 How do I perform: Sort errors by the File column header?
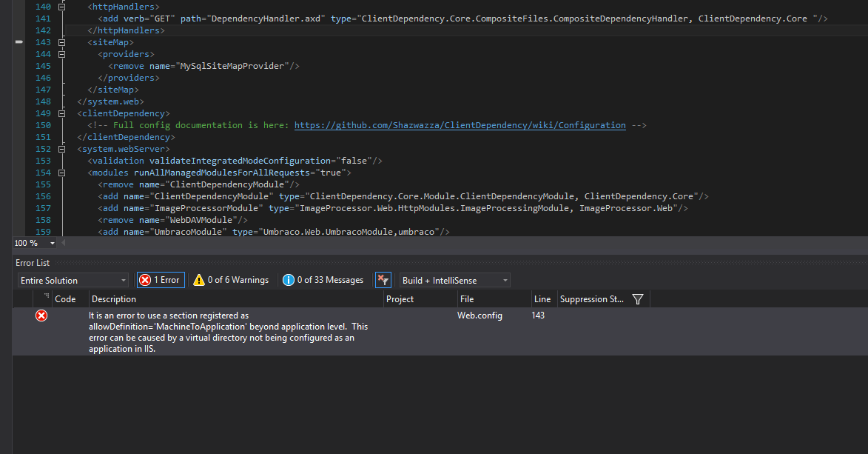click(467, 298)
